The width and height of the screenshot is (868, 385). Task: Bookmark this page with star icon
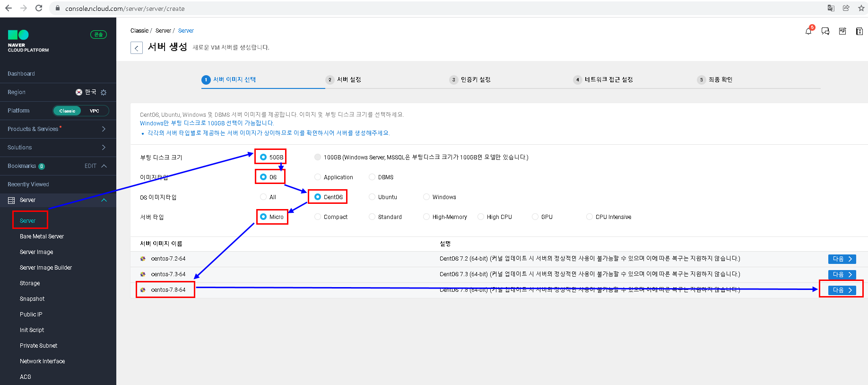click(861, 8)
